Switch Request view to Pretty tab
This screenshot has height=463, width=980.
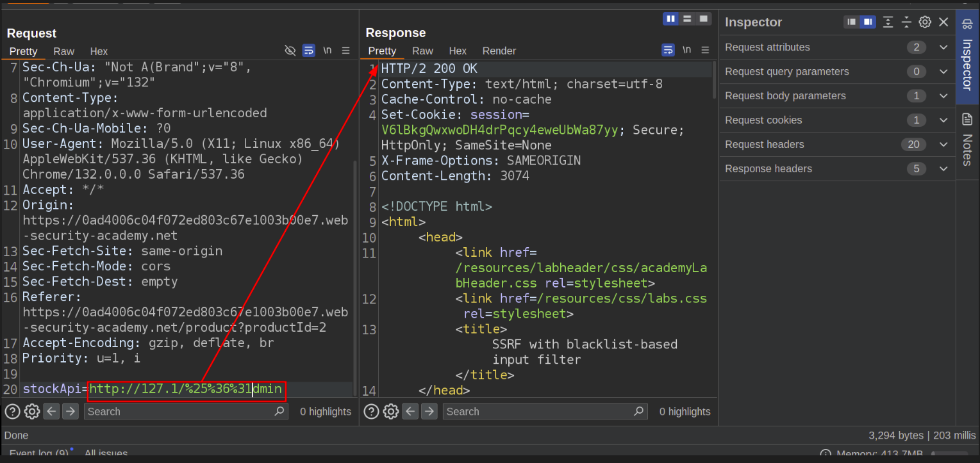coord(24,51)
